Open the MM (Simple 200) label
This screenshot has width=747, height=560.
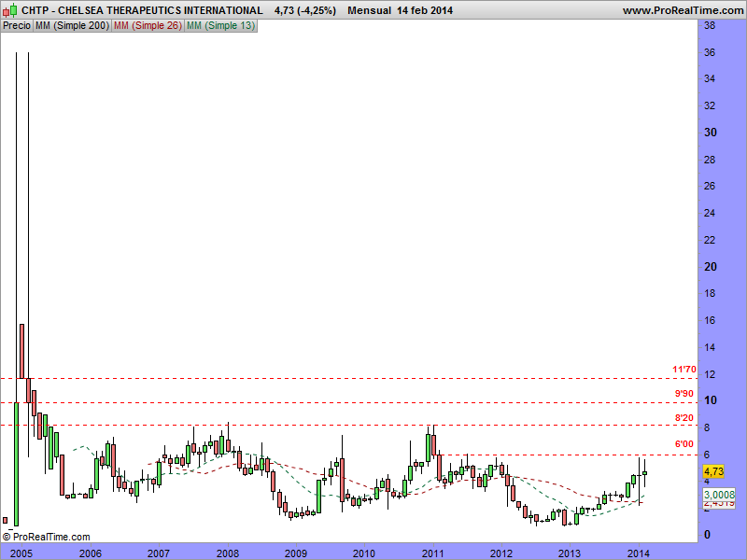[72, 26]
